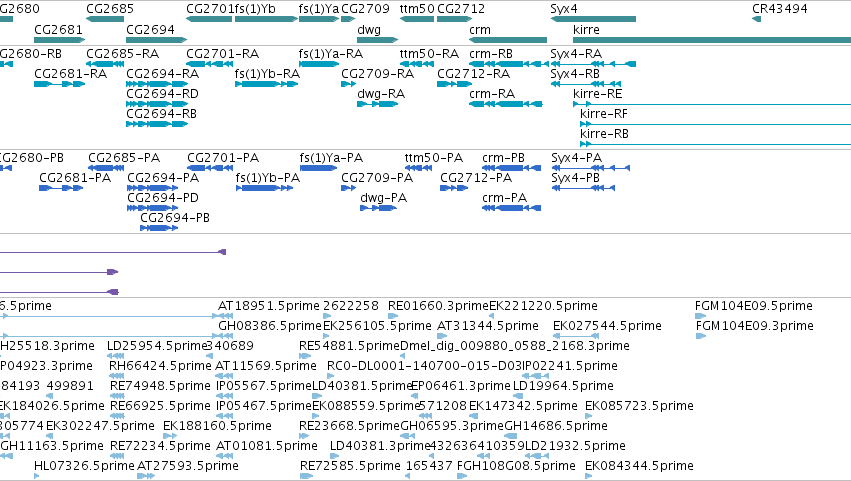Select transcript label 'dwg-RA'
The height and width of the screenshot is (481, 851).
(381, 94)
